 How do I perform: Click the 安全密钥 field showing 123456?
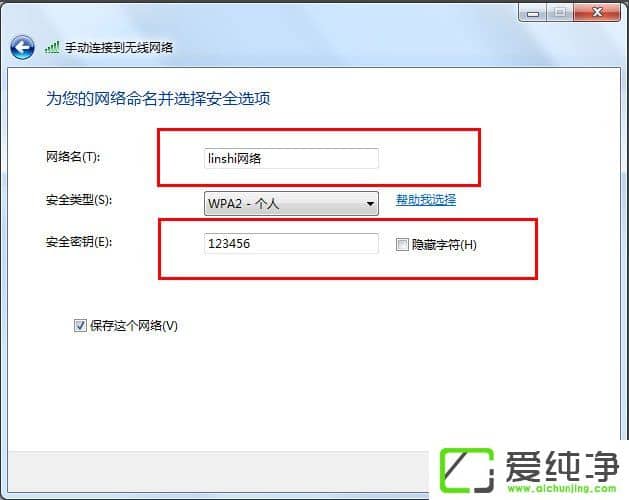[291, 244]
